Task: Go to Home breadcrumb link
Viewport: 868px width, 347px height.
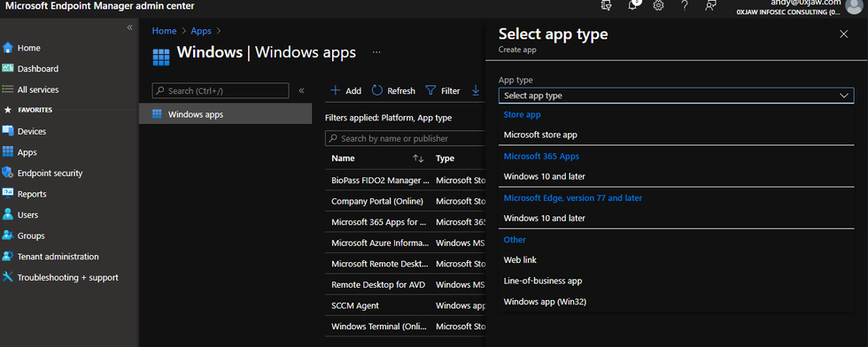Action: point(165,31)
